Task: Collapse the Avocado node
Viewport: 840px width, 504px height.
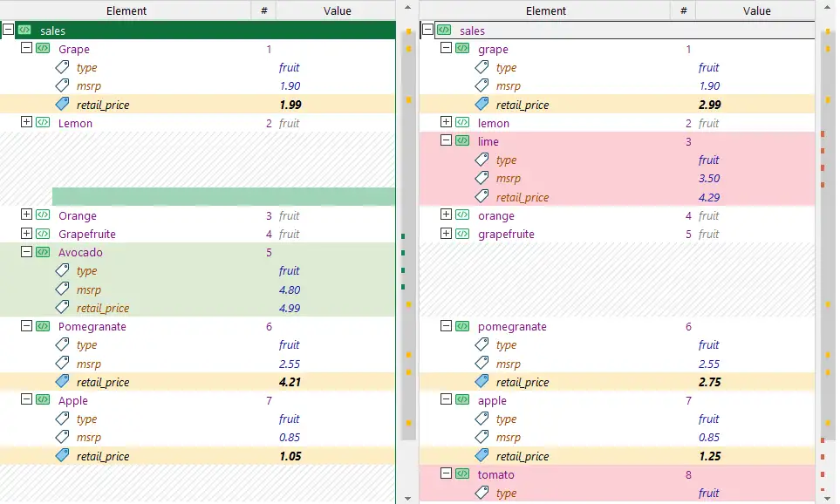Action: [26, 251]
